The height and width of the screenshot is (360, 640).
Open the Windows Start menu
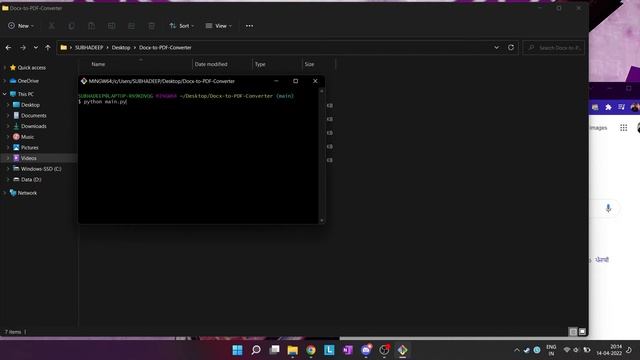[237, 350]
